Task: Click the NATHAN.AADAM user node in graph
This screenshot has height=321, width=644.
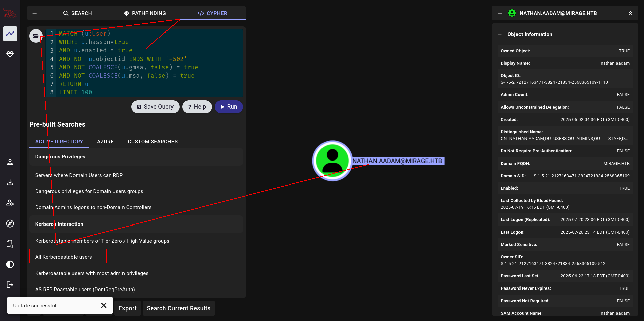Action: (332, 161)
